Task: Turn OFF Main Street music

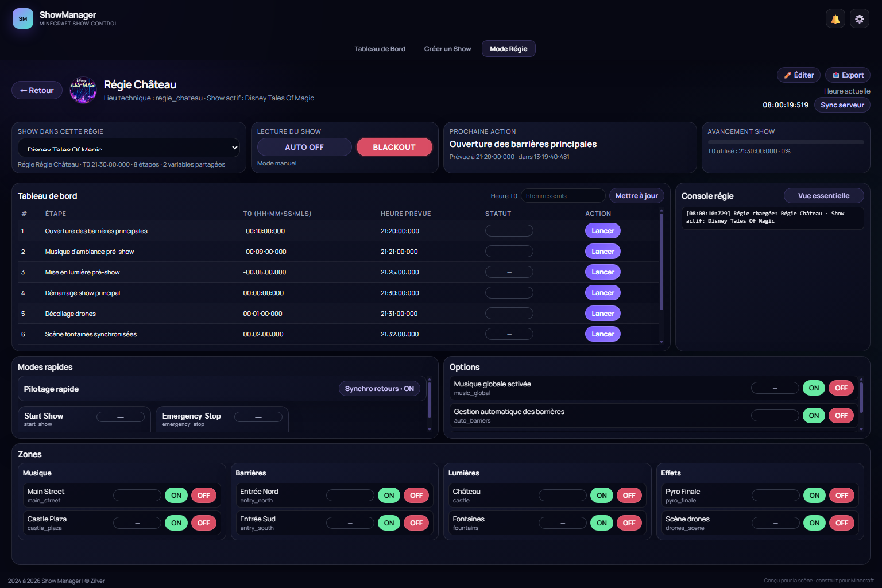Action: 204,496
